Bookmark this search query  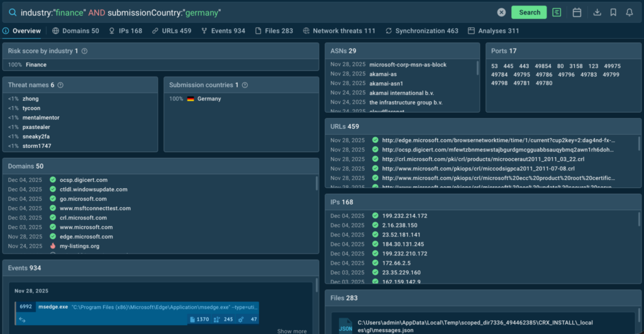pos(613,13)
